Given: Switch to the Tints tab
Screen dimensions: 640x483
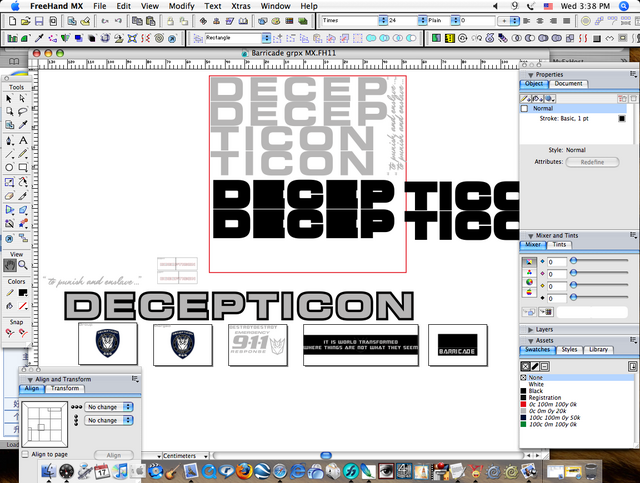Looking at the screenshot, I should pos(560,244).
